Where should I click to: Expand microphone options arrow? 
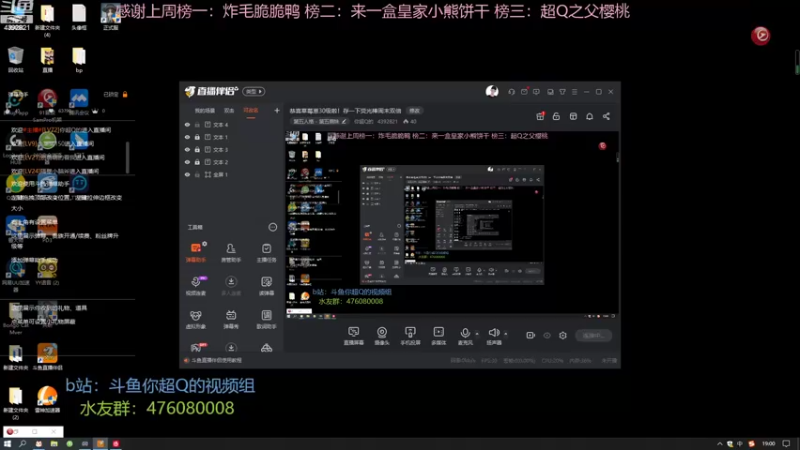coord(477,334)
